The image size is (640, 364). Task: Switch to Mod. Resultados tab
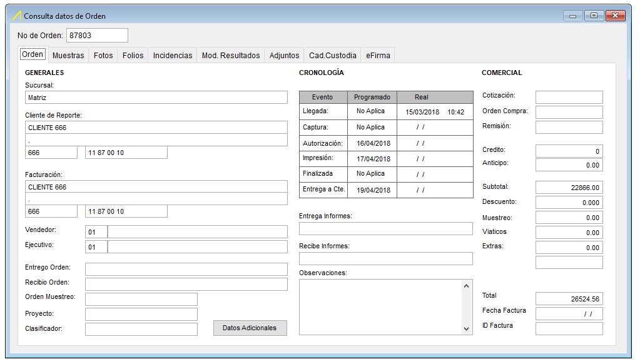point(231,56)
